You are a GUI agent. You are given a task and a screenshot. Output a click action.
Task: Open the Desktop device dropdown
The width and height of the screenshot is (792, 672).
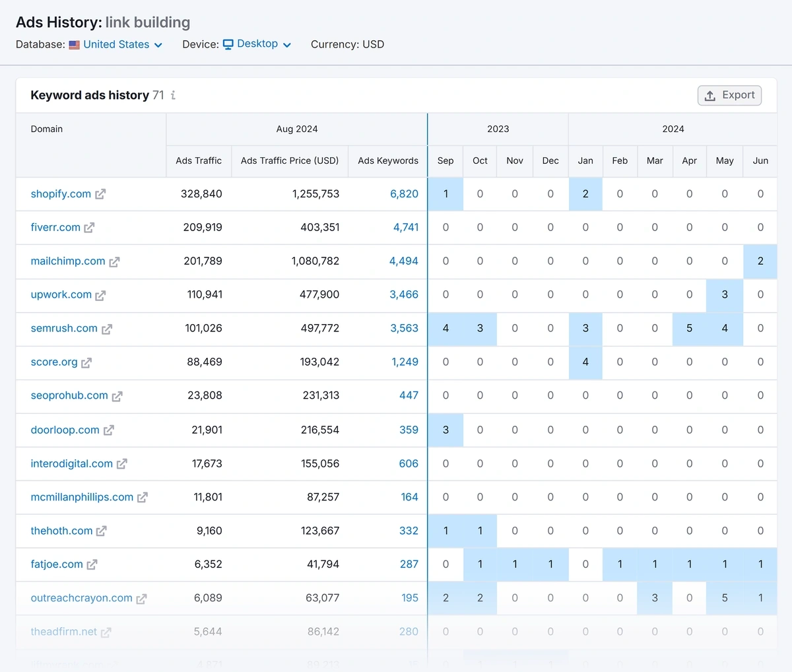[257, 44]
